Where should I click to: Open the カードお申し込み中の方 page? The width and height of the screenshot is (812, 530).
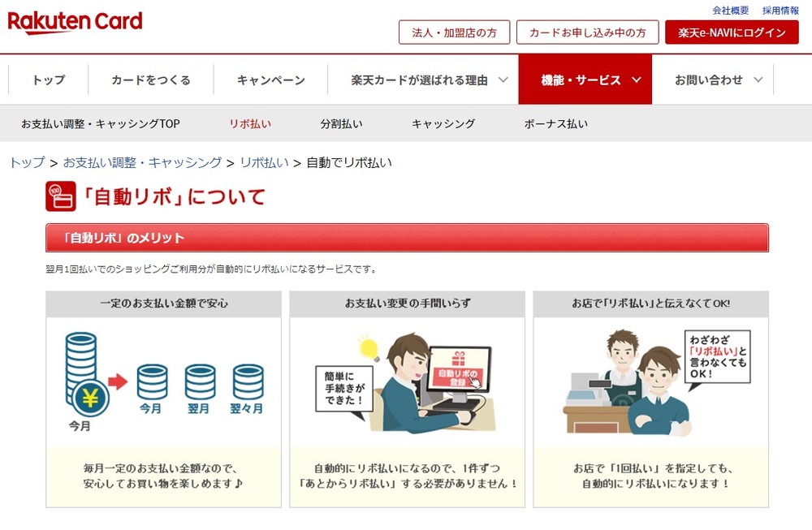coord(587,32)
